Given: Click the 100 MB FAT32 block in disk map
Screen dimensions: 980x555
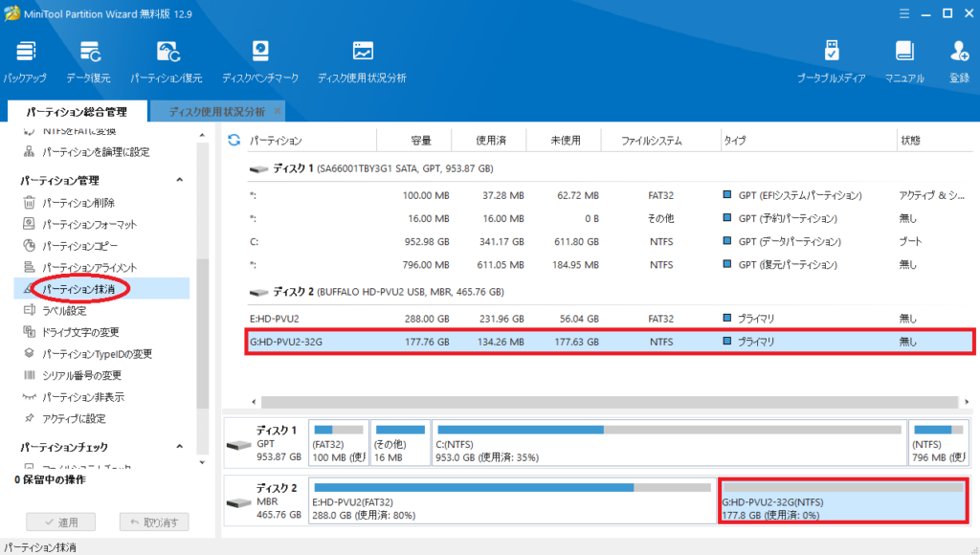Looking at the screenshot, I should 339,443.
